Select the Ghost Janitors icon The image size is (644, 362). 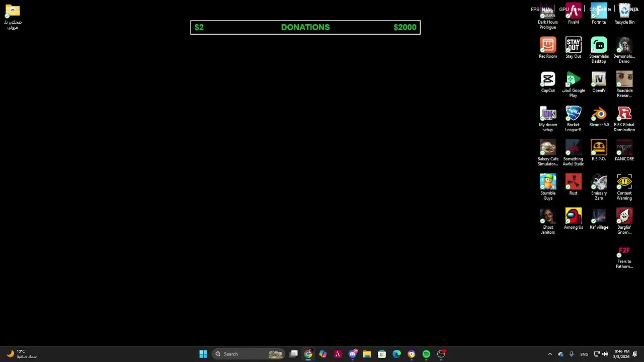[548, 221]
